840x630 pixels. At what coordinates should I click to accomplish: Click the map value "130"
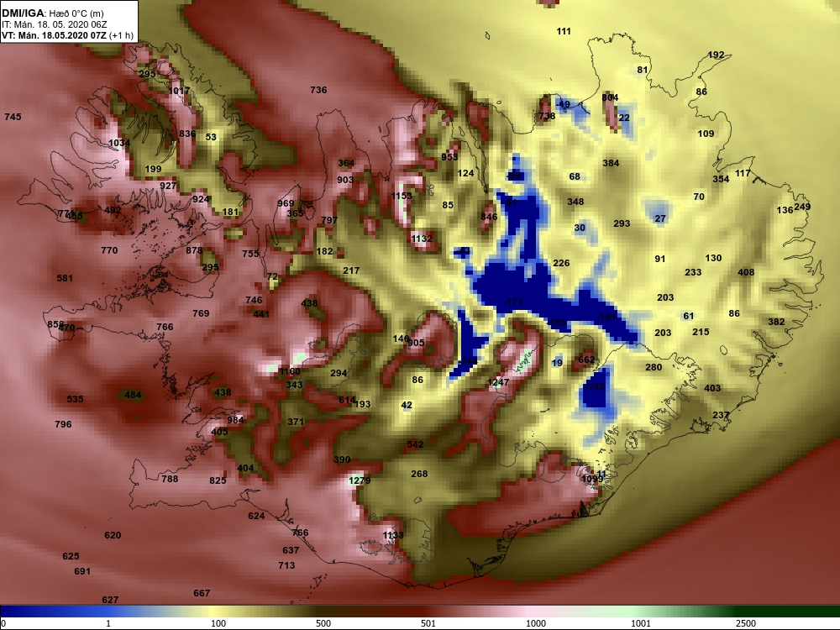click(713, 258)
